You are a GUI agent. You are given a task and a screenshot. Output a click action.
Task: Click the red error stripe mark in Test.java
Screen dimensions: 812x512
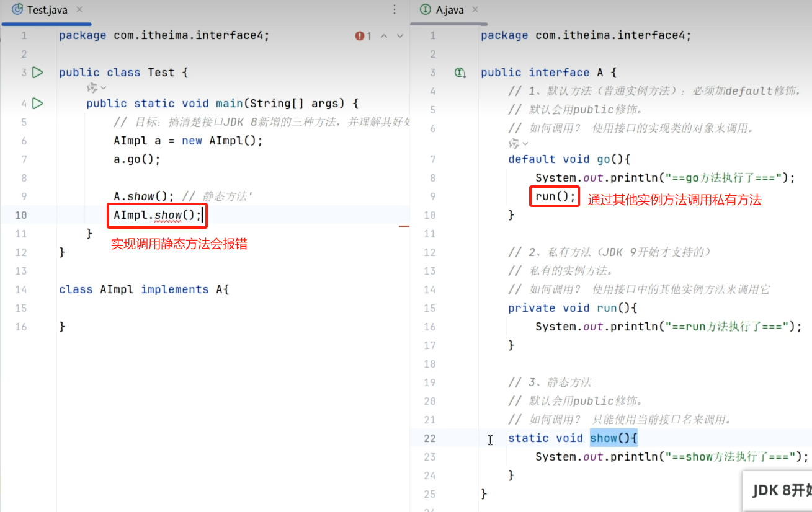tap(404, 226)
